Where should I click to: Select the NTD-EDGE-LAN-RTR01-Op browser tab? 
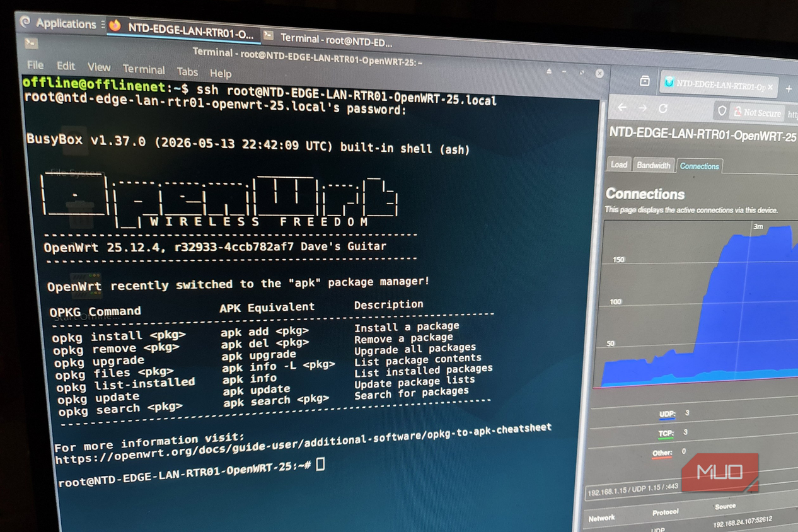click(718, 84)
